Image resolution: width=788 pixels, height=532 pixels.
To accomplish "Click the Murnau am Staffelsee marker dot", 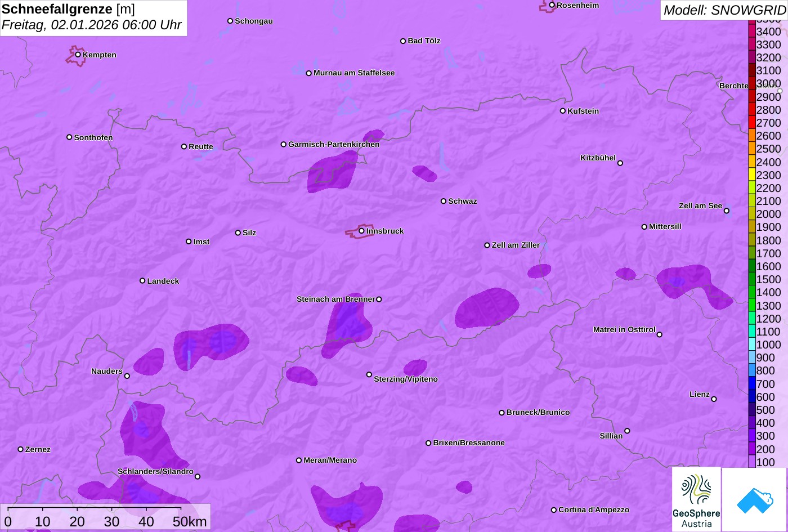I will point(309,73).
